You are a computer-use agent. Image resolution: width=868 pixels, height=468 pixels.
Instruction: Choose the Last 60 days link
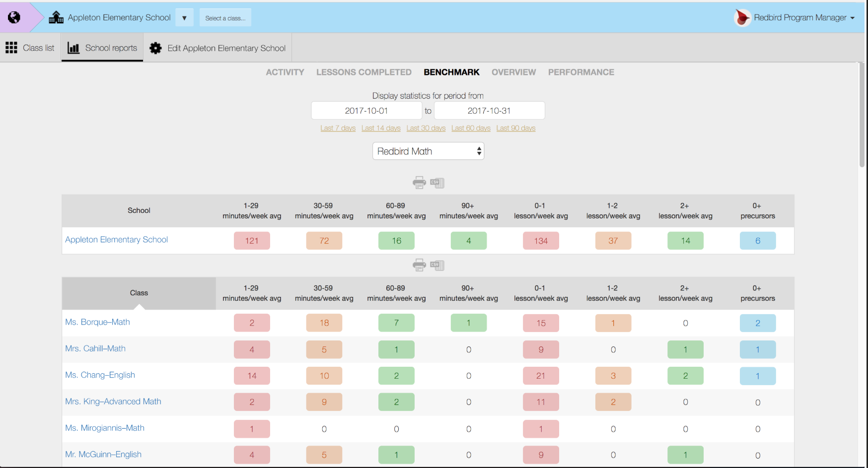(x=471, y=128)
